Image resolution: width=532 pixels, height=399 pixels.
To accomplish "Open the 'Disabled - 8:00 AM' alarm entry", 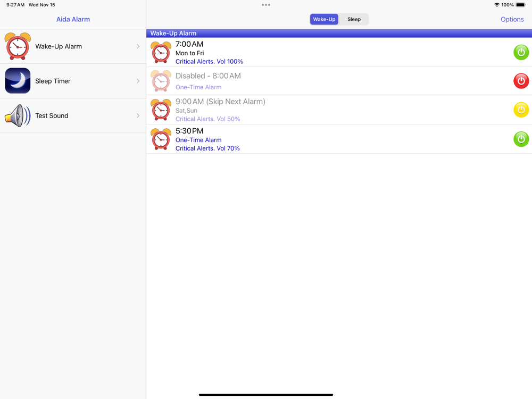I will coord(339,81).
